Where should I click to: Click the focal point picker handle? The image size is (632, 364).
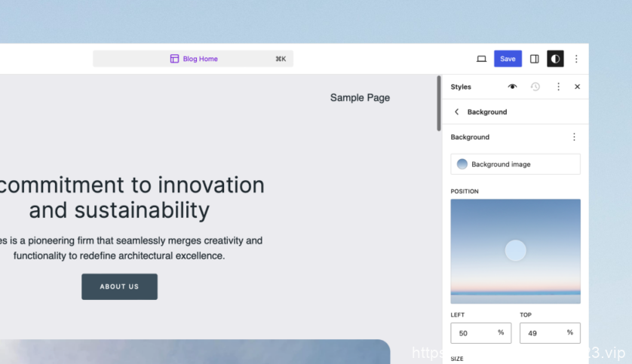click(516, 250)
